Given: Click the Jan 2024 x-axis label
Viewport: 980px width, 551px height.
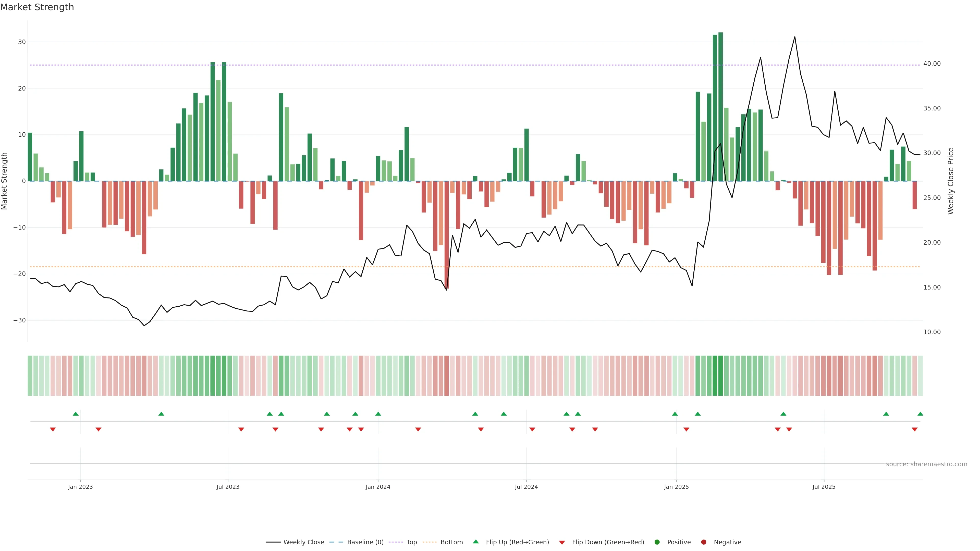Looking at the screenshot, I should click(x=378, y=487).
